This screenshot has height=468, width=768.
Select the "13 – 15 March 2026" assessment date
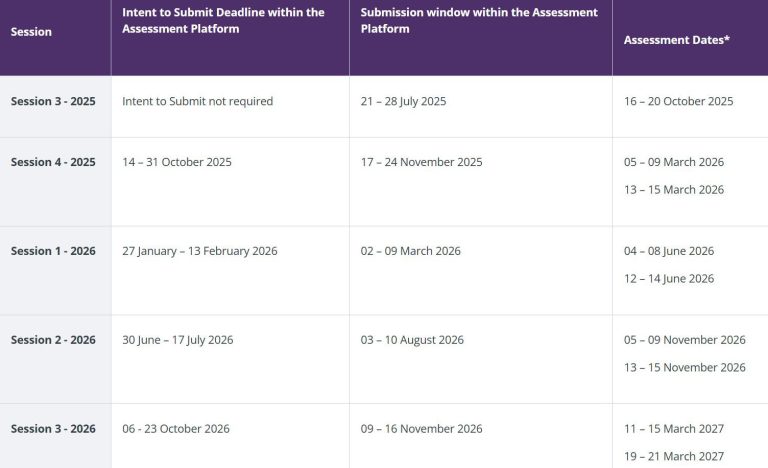(673, 190)
